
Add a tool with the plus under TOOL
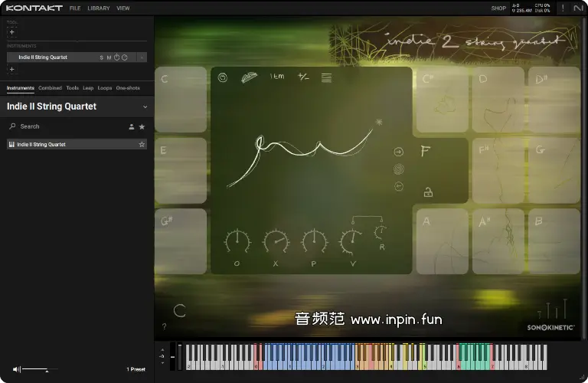pos(12,32)
